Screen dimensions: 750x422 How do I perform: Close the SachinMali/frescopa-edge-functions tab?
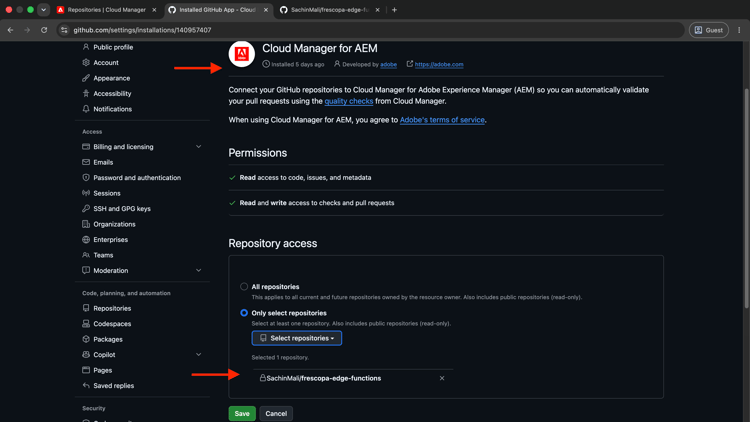[377, 10]
